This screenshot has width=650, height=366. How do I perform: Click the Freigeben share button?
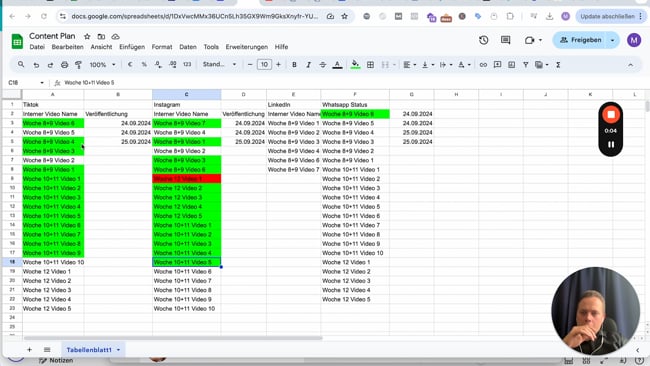point(580,40)
